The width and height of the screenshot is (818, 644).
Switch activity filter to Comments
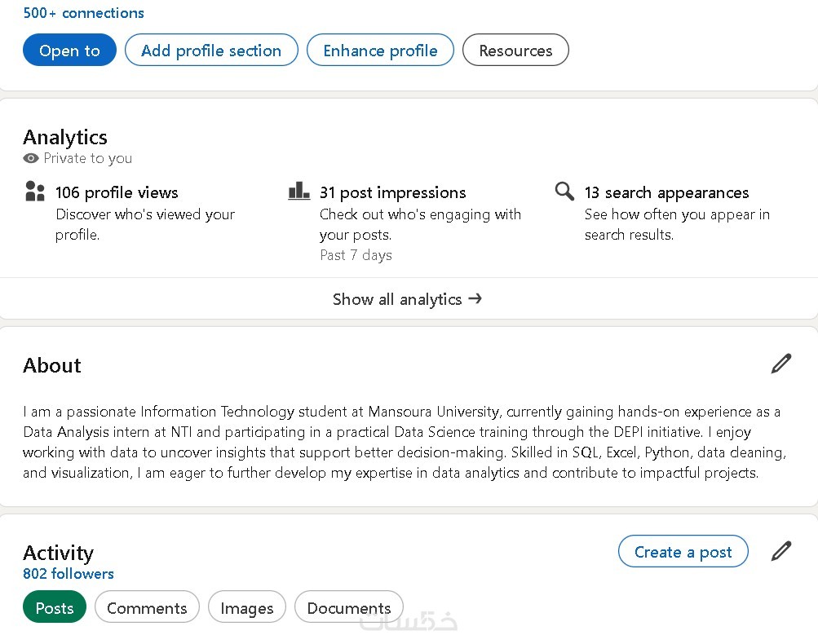[x=147, y=607]
